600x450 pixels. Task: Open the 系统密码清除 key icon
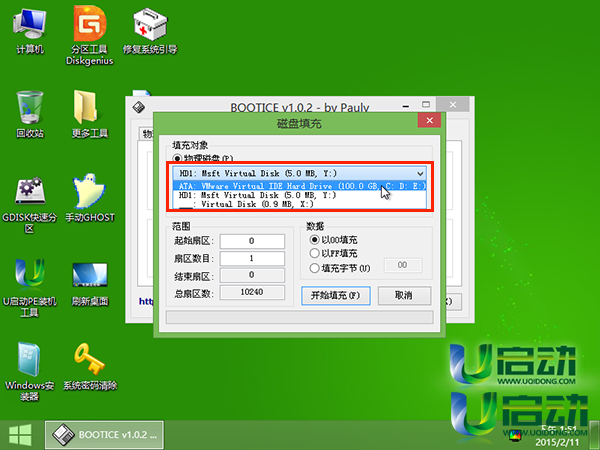[x=90, y=367]
